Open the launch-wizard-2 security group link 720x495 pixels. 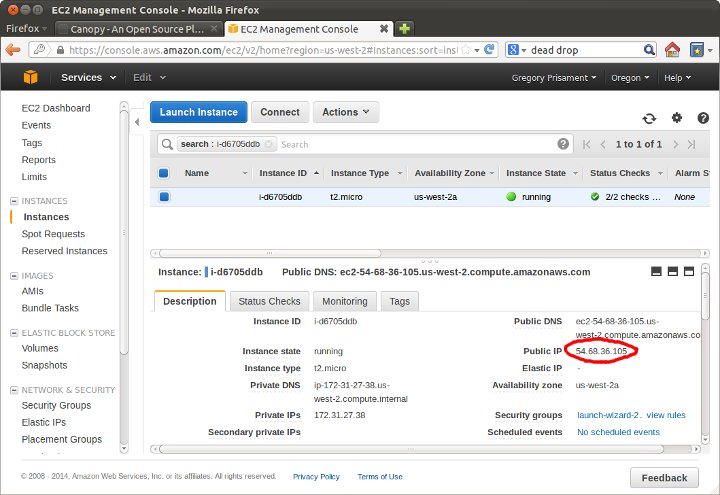[x=608, y=415]
